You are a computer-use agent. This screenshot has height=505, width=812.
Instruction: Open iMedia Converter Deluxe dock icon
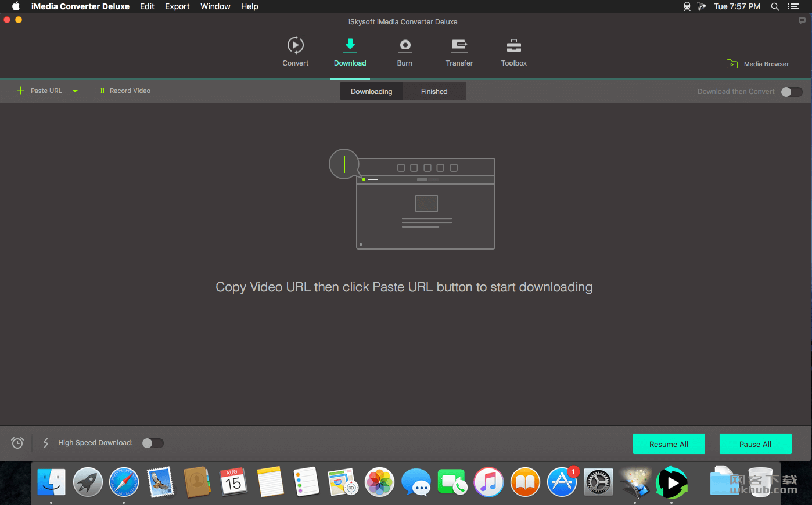671,482
